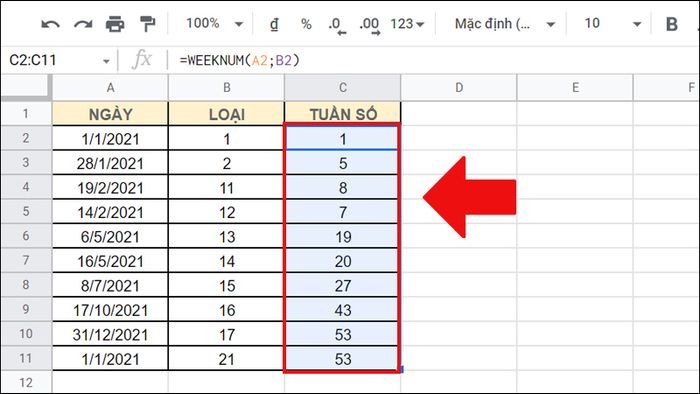Apply percent format icon

[x=306, y=24]
